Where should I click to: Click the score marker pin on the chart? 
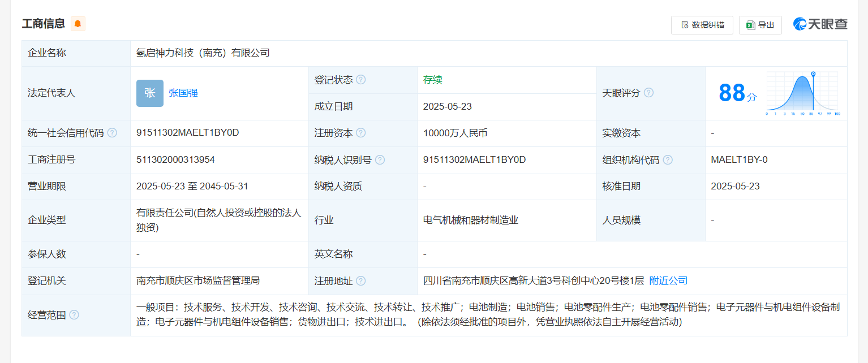pyautogui.click(x=813, y=75)
